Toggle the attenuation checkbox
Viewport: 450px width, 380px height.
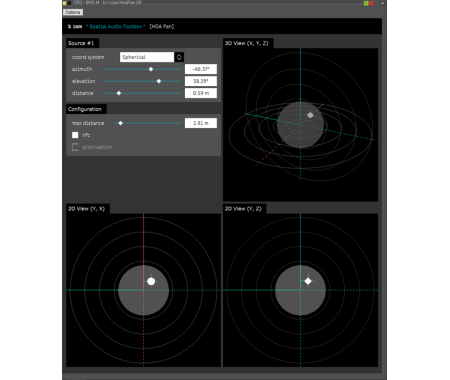point(75,147)
